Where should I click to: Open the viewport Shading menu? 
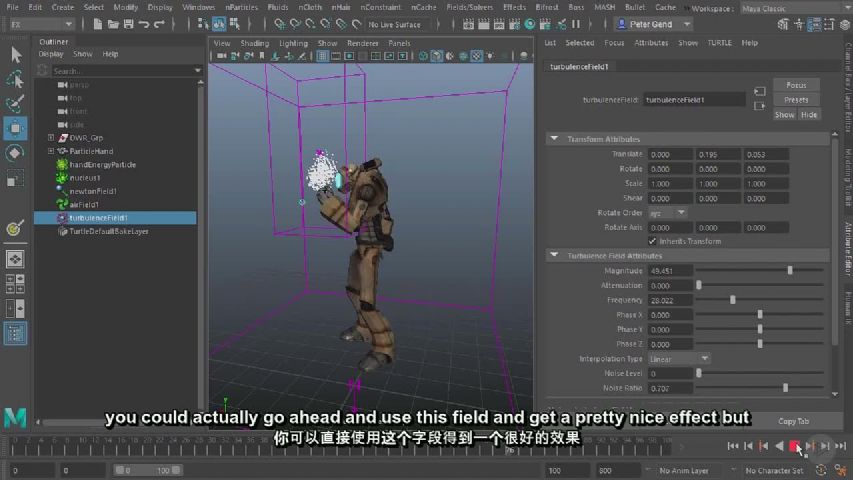click(255, 43)
